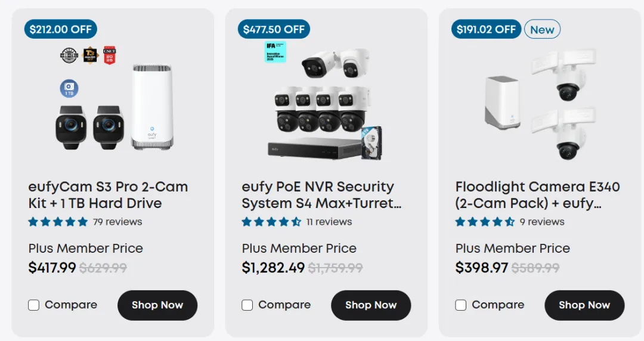The image size is (644, 341).
Task: Click the New badge on Floodlight Camera
Action: (x=542, y=29)
